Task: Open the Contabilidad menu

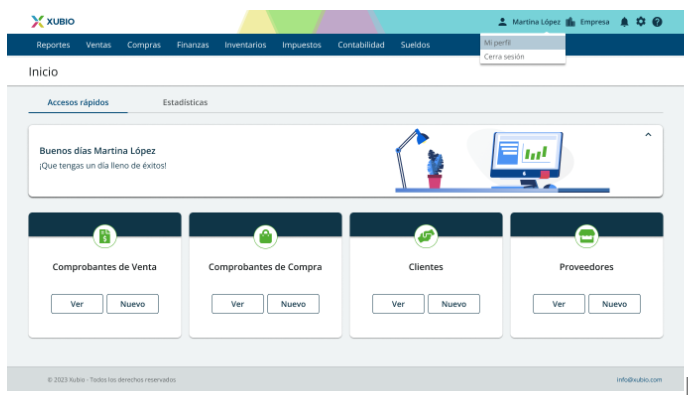Action: (361, 45)
